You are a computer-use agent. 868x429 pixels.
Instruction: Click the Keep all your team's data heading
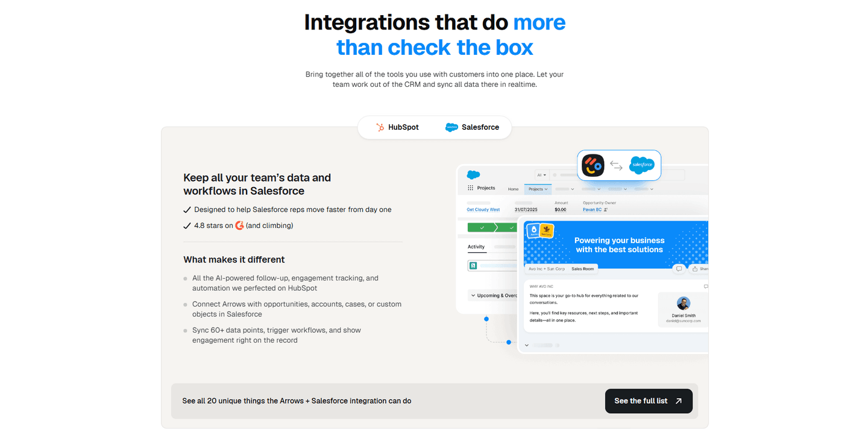257,184
